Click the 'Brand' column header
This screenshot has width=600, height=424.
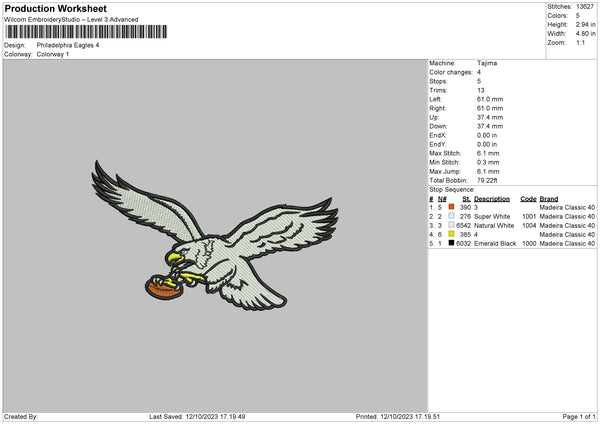click(x=549, y=199)
